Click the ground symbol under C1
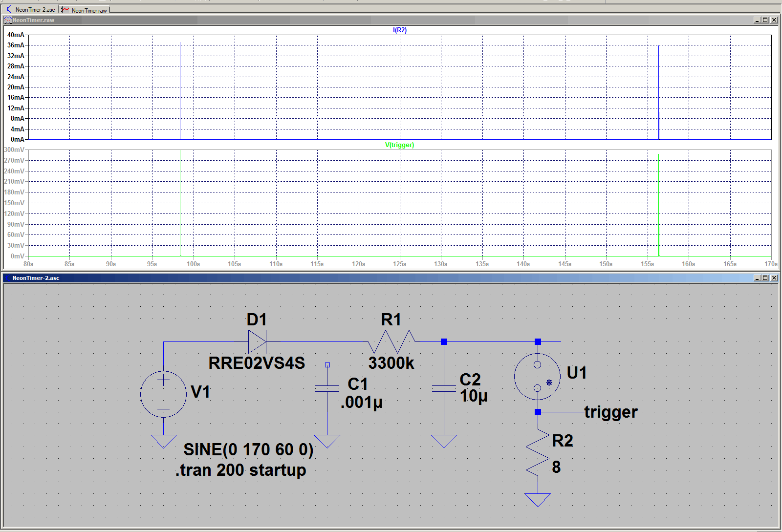This screenshot has height=532, width=782. pyautogui.click(x=327, y=441)
